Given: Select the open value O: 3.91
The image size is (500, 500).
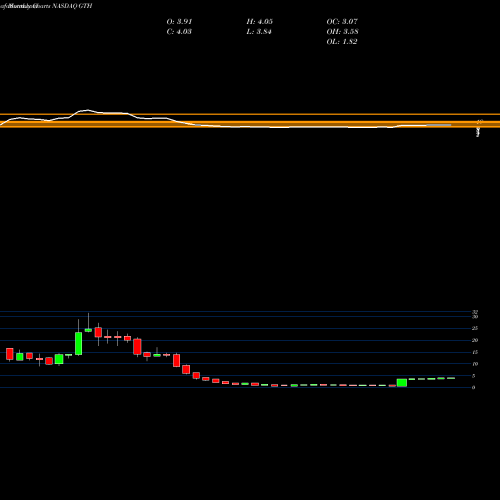Looking at the screenshot, I should [179, 22].
